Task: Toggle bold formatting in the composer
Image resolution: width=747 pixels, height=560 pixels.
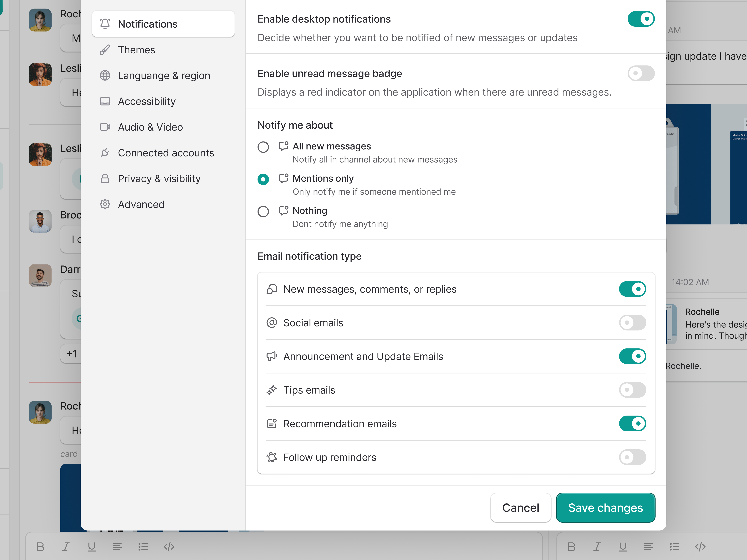Action: tap(40, 547)
